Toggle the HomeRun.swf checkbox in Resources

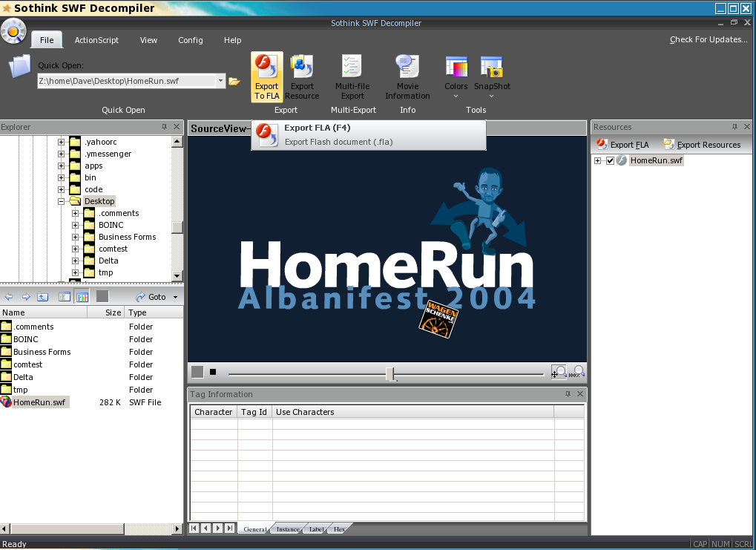(610, 160)
